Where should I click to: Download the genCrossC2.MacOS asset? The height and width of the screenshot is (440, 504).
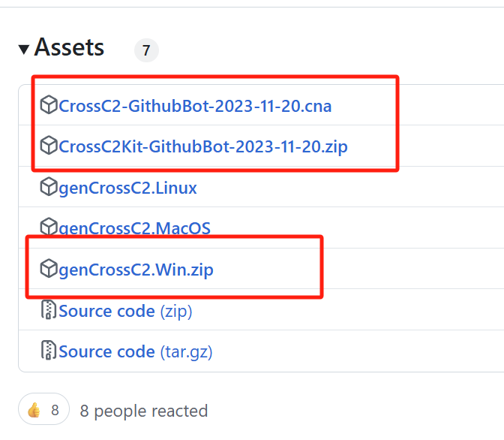[134, 228]
